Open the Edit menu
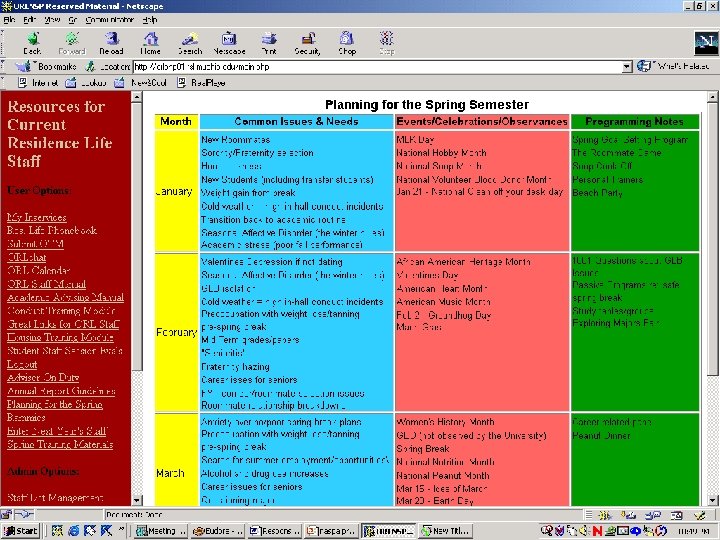 pyautogui.click(x=30, y=20)
